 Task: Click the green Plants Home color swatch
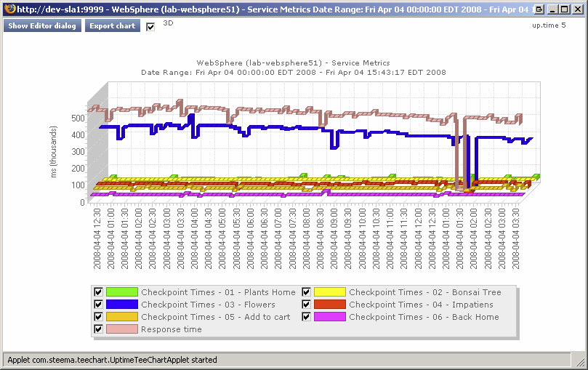[122, 292]
